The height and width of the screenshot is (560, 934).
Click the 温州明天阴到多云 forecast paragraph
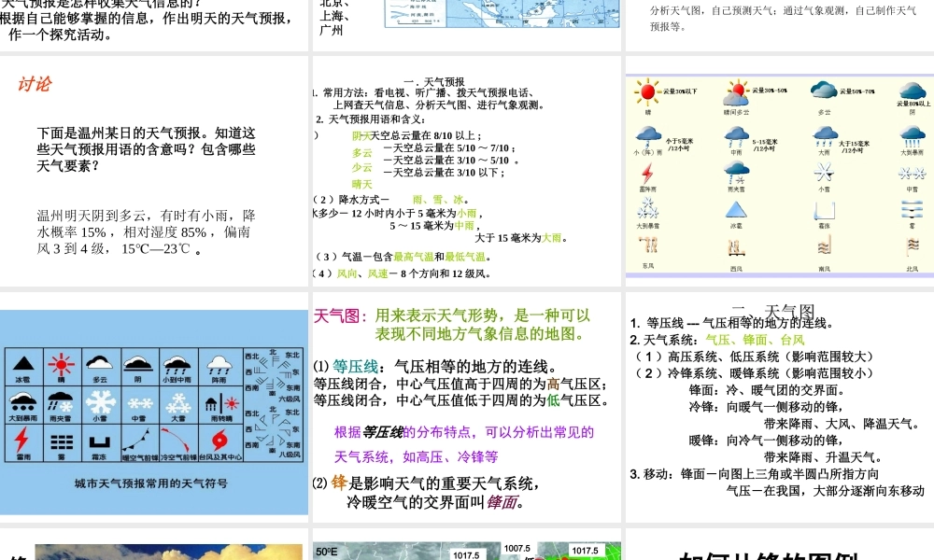coord(146,232)
